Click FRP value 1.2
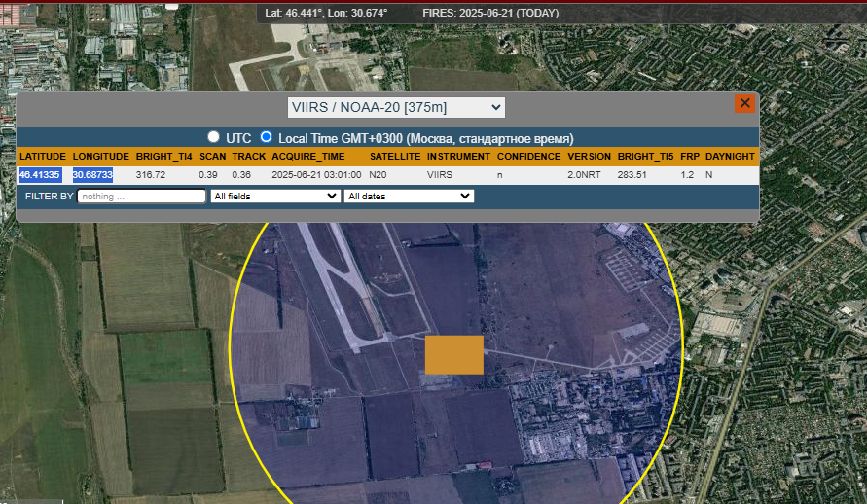 tap(687, 174)
